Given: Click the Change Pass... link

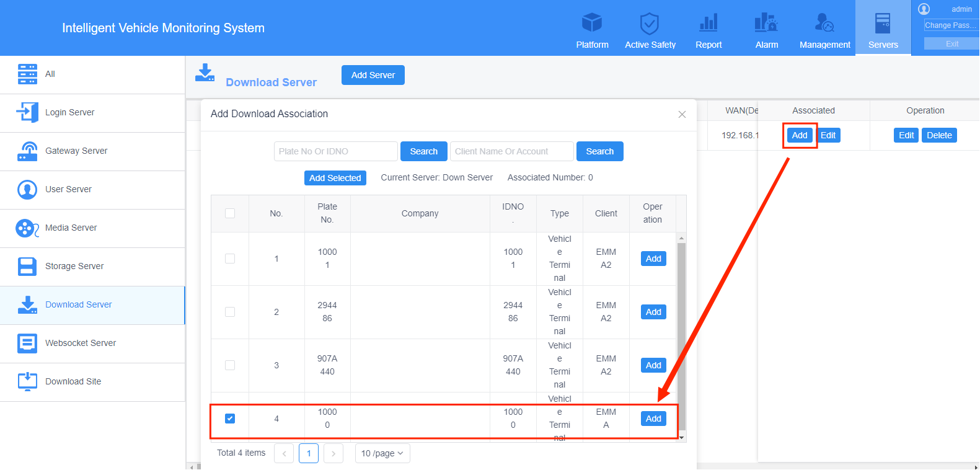Looking at the screenshot, I should (x=951, y=25).
